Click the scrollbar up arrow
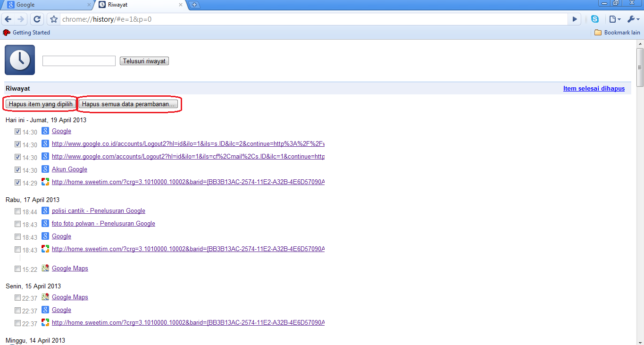This screenshot has height=345, width=644. tap(640, 44)
